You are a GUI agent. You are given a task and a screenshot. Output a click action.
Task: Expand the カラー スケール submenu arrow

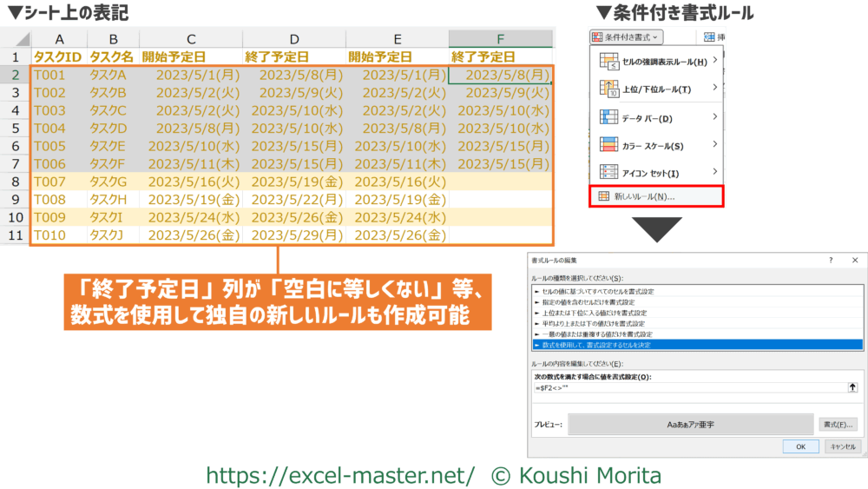tap(714, 145)
